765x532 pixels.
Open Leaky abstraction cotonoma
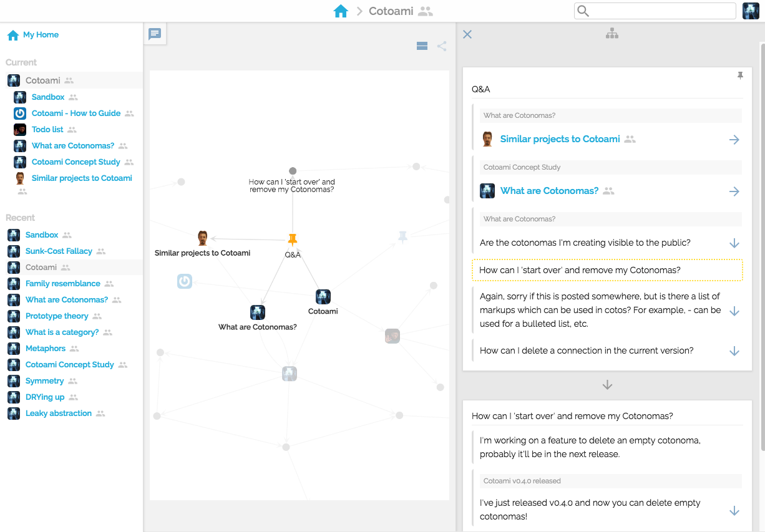point(59,413)
